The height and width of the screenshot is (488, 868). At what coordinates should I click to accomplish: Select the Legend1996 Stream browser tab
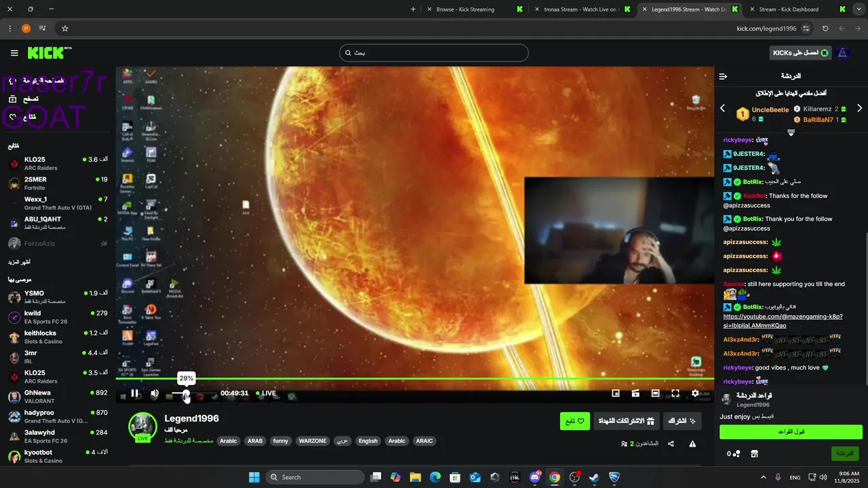690,9
